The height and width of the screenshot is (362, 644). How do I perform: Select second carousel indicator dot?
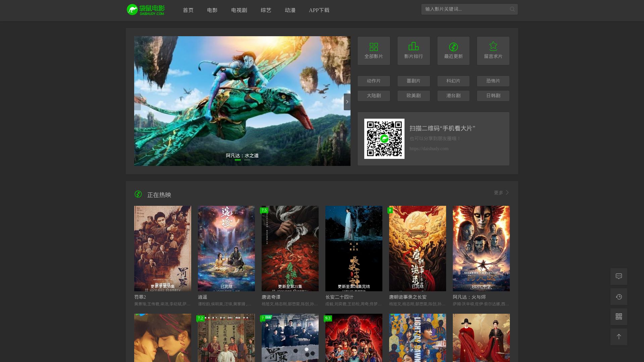point(247,160)
